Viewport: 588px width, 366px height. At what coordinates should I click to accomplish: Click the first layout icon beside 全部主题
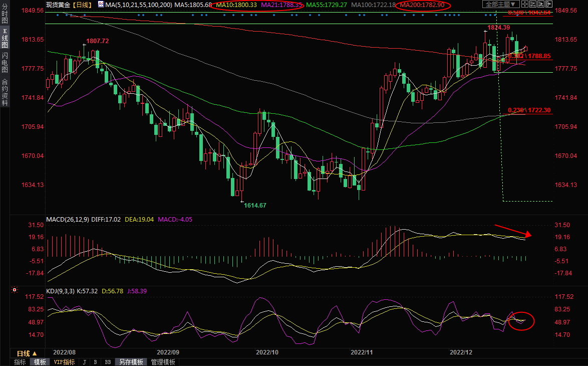pos(524,5)
